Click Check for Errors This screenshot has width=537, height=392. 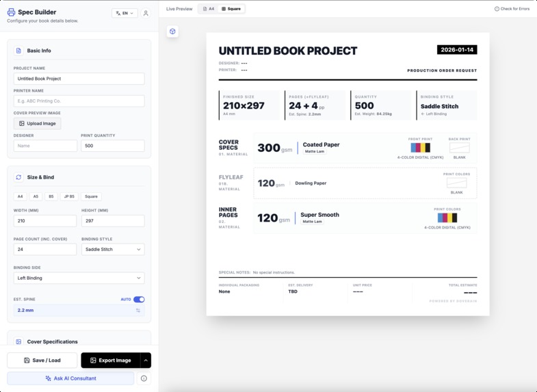pos(512,9)
